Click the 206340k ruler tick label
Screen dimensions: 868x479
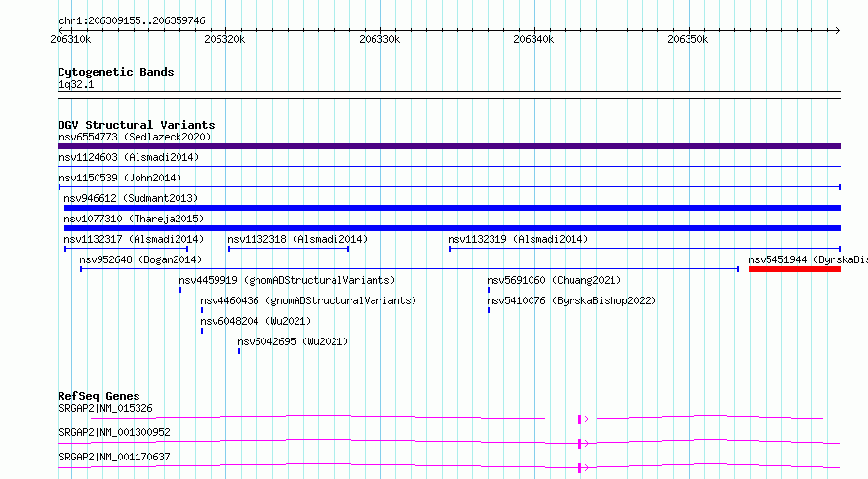pos(533,39)
